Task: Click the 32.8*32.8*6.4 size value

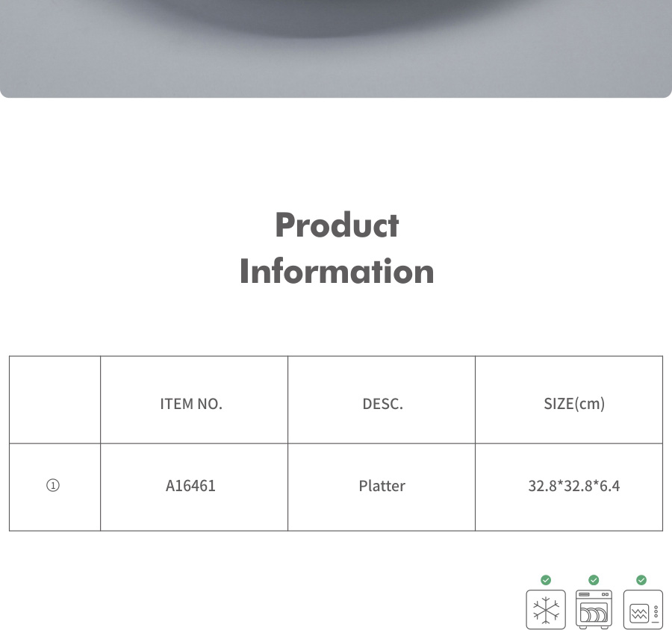Action: (574, 486)
